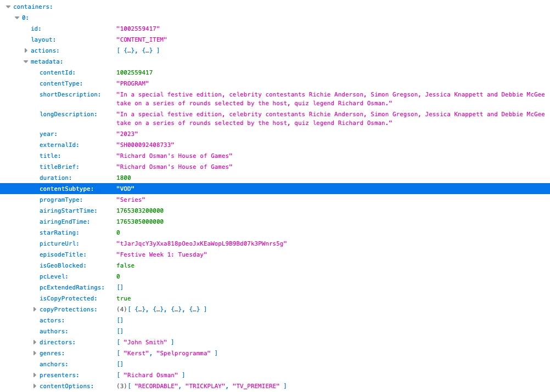Click "Festive Week 1: Tuesday" value
This screenshot has height=392, width=550.
[162, 255]
